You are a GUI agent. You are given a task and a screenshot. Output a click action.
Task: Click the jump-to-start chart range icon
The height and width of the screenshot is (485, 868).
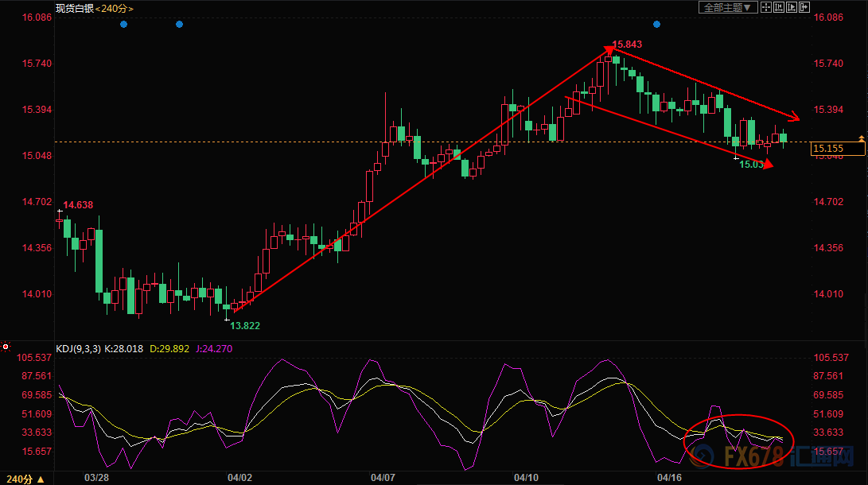click(x=778, y=7)
